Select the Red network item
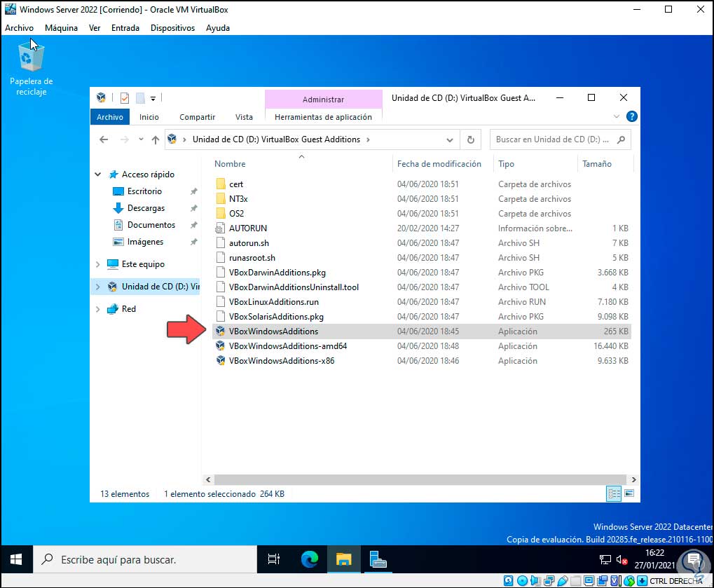714x588 pixels. pos(128,309)
